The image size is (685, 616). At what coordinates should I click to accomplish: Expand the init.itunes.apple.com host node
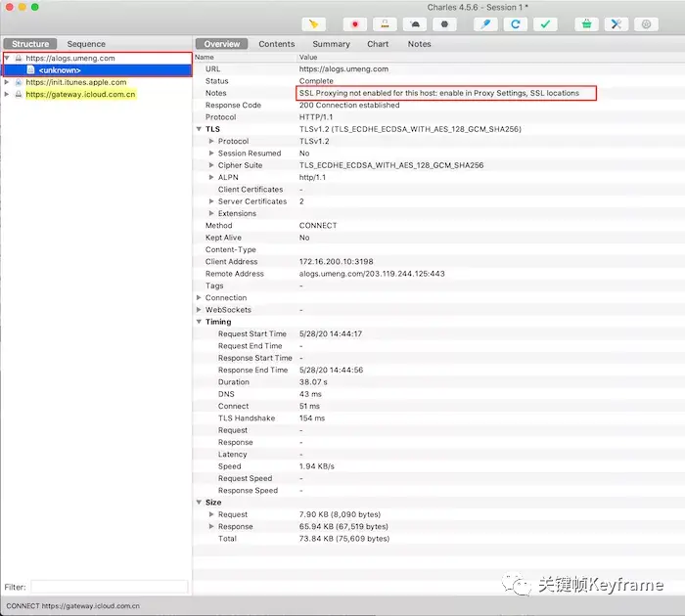7,82
